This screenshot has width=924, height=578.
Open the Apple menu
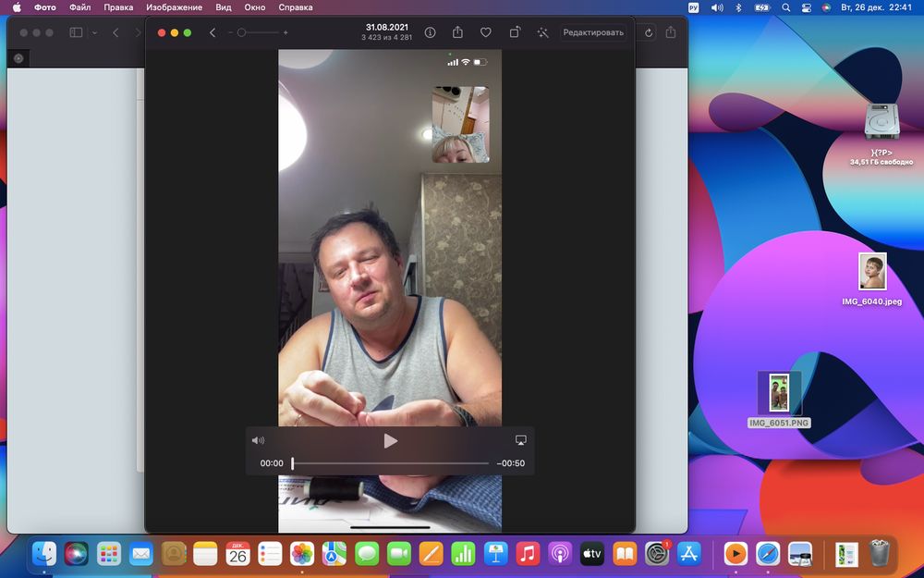(x=17, y=7)
